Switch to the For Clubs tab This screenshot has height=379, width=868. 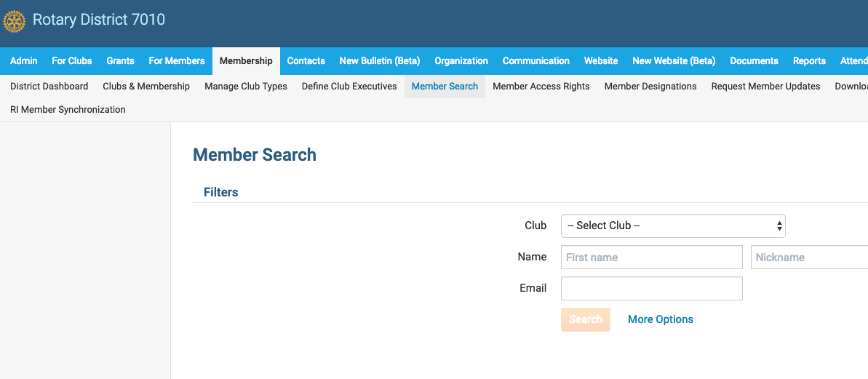click(71, 61)
